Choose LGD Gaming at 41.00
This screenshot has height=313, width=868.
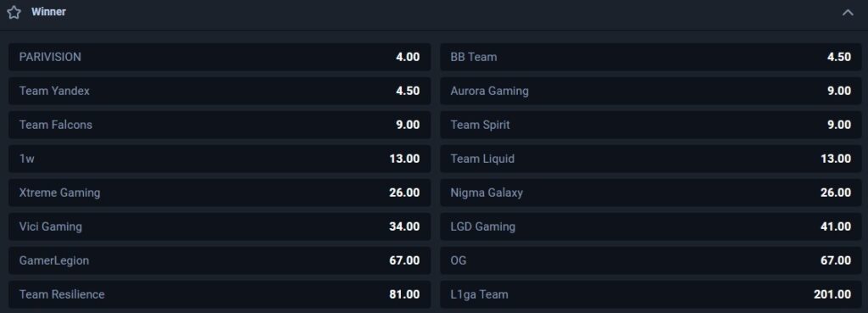650,226
